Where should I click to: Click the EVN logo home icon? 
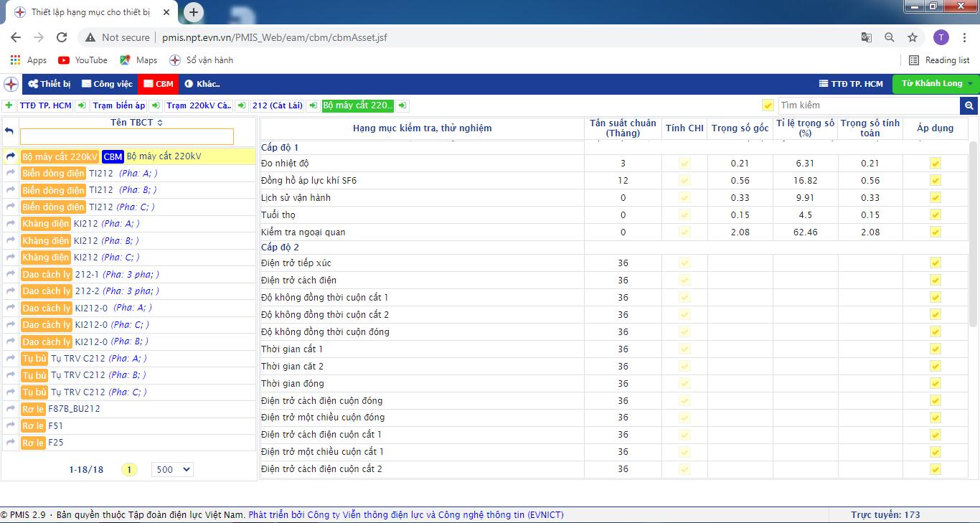click(11, 84)
